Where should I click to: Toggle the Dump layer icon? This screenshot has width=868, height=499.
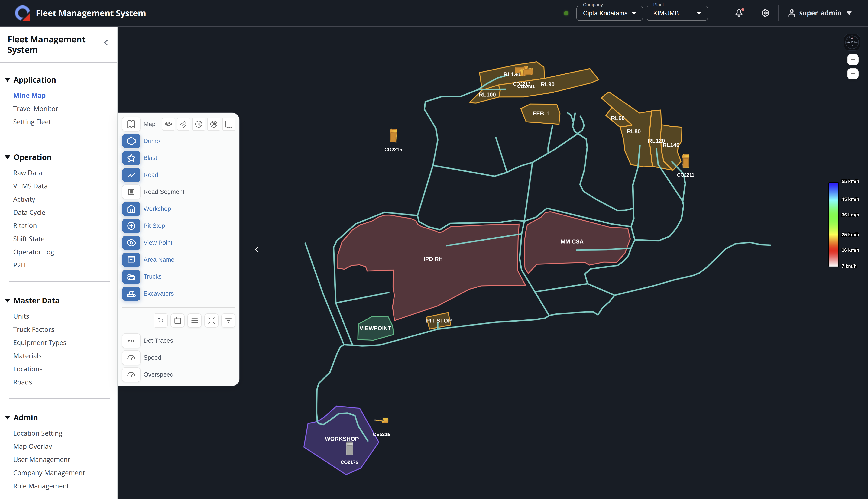point(131,141)
